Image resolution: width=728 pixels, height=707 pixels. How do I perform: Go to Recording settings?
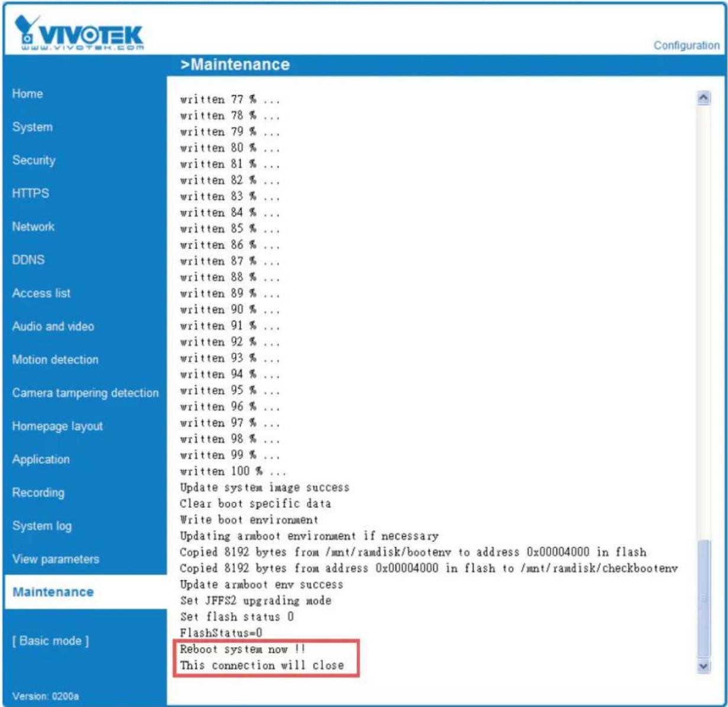[x=38, y=492]
